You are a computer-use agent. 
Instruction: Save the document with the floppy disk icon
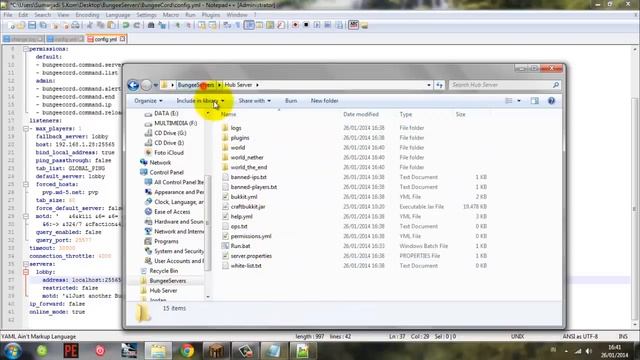(x=32, y=25)
